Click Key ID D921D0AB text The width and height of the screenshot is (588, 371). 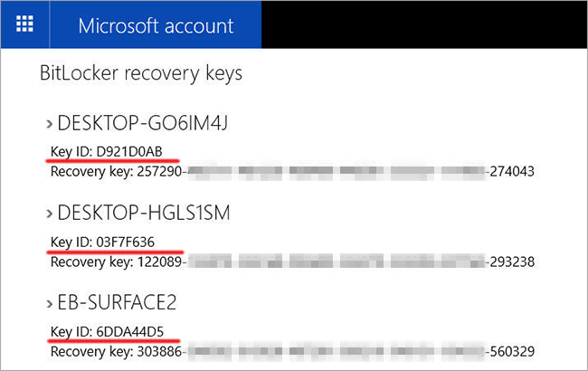click(107, 151)
